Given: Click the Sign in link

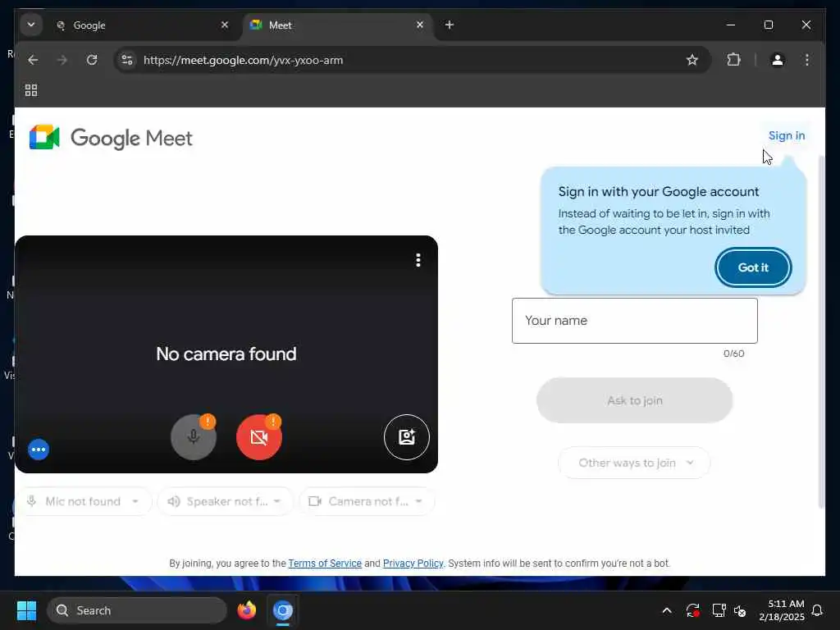Looking at the screenshot, I should [787, 135].
